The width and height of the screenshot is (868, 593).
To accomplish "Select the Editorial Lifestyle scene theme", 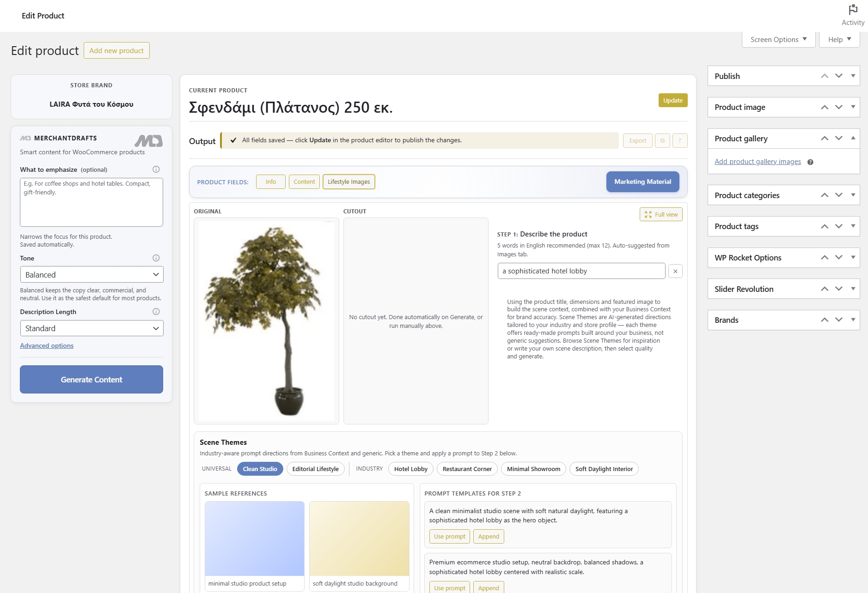I will click(x=316, y=469).
